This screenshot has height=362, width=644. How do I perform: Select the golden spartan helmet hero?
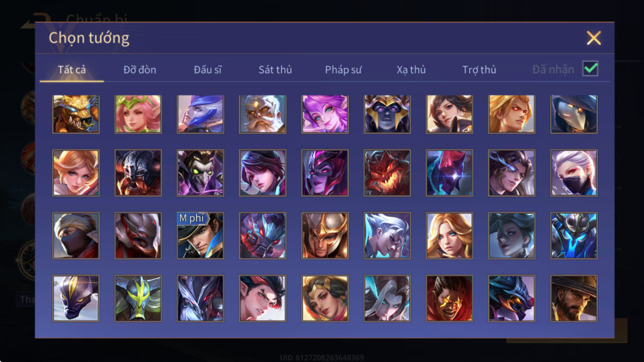point(325,235)
